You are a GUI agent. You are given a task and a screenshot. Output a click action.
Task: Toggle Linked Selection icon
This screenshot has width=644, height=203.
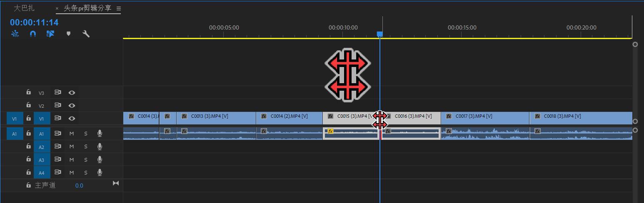(50, 34)
